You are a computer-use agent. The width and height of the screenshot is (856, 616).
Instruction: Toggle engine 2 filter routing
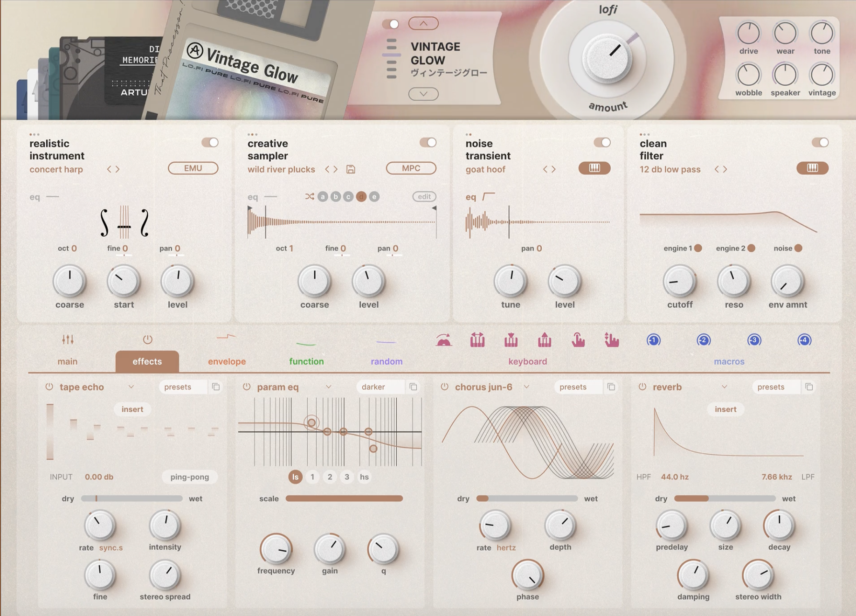point(751,248)
